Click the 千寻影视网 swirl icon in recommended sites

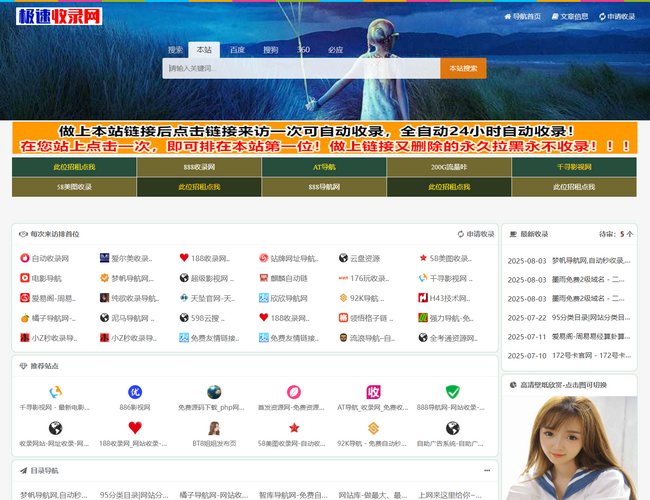click(56, 392)
